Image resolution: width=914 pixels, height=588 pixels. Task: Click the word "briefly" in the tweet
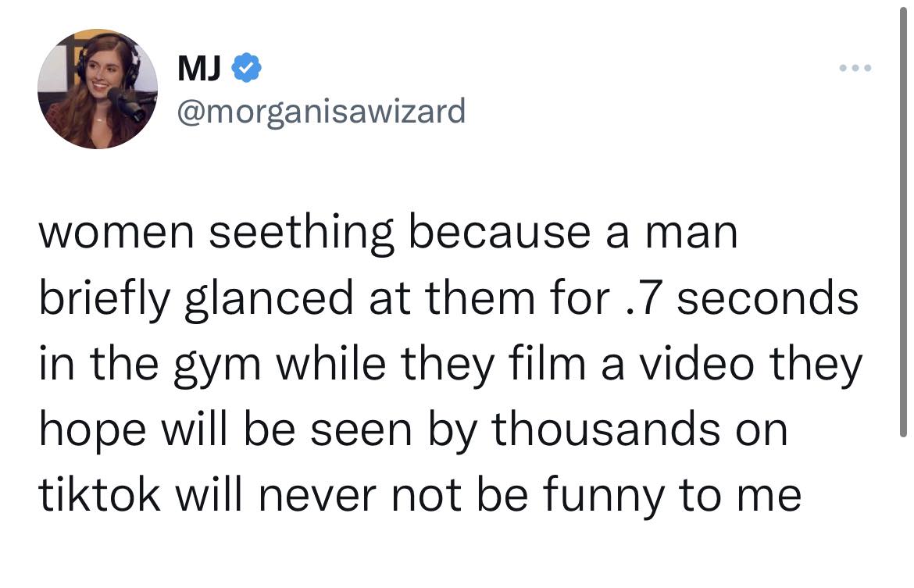(x=105, y=300)
